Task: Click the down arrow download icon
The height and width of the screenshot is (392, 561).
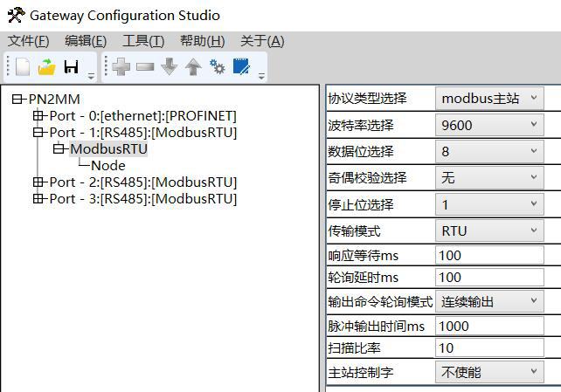Action: 170,67
